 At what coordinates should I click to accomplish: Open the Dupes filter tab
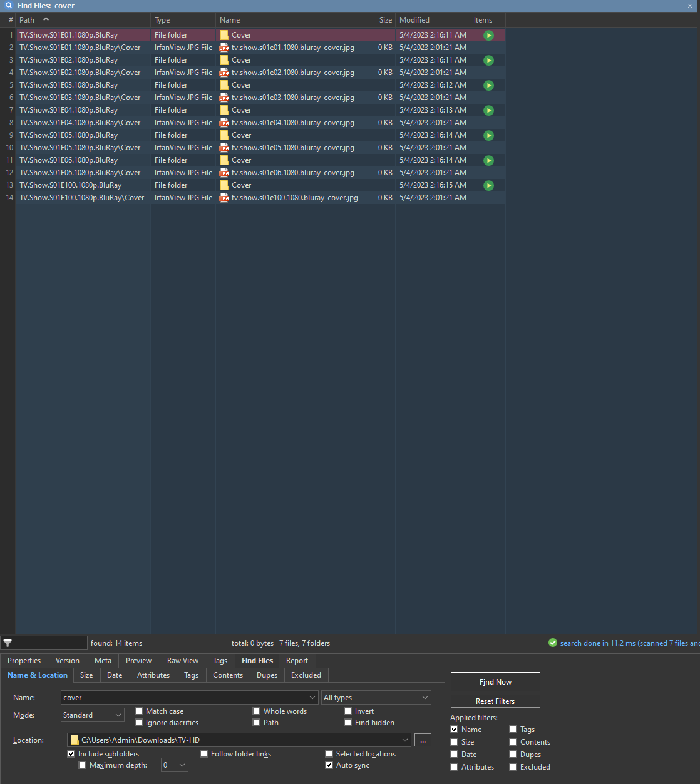pyautogui.click(x=267, y=675)
